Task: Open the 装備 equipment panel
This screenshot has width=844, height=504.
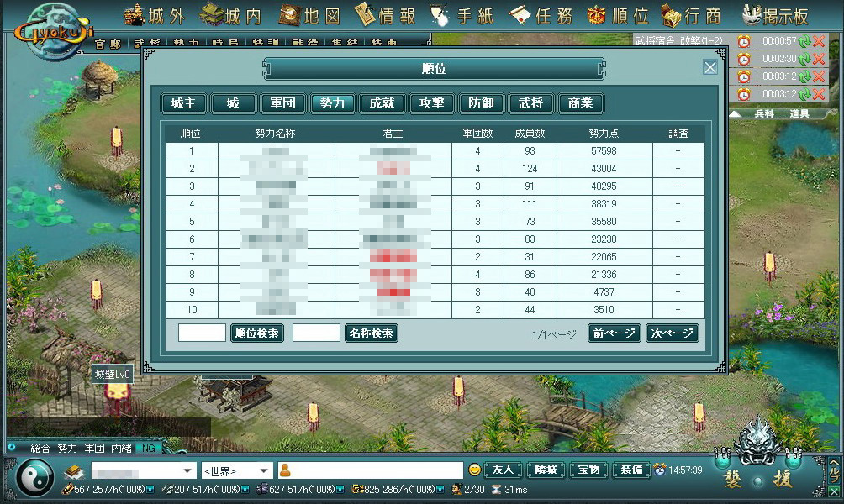Action: [x=631, y=470]
